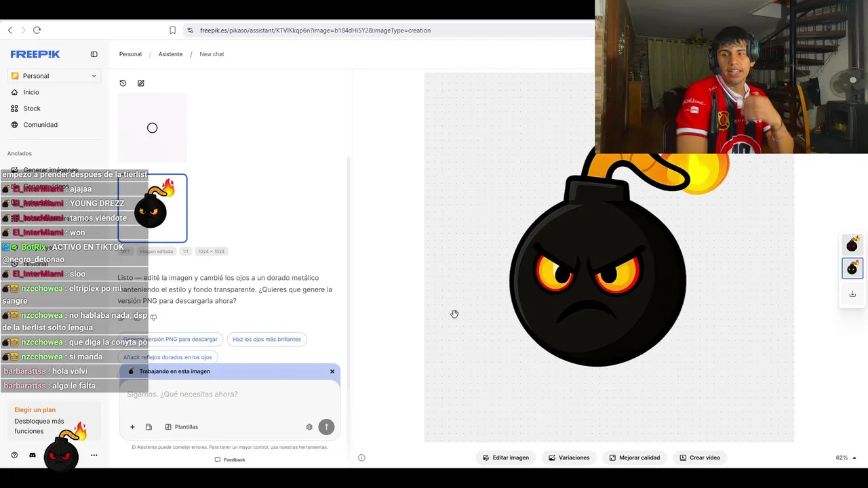The height and width of the screenshot is (488, 868).
Task: Select second highlighted bomb version thumbnail
Action: tap(852, 268)
